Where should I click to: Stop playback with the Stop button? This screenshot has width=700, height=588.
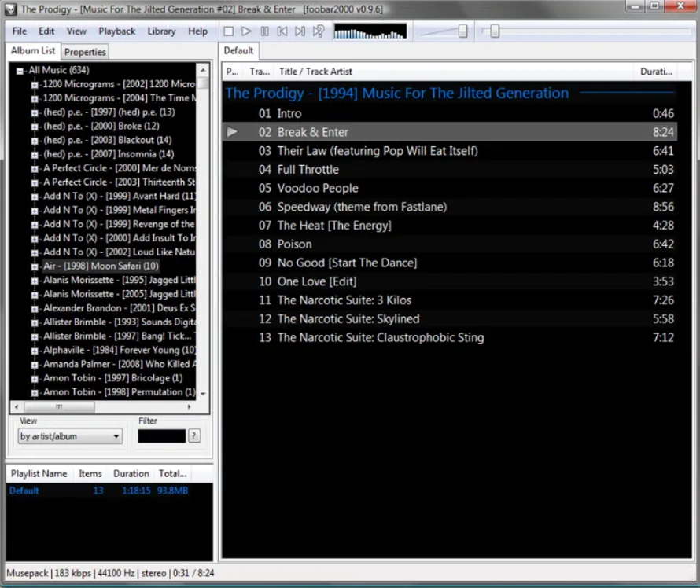point(229,31)
